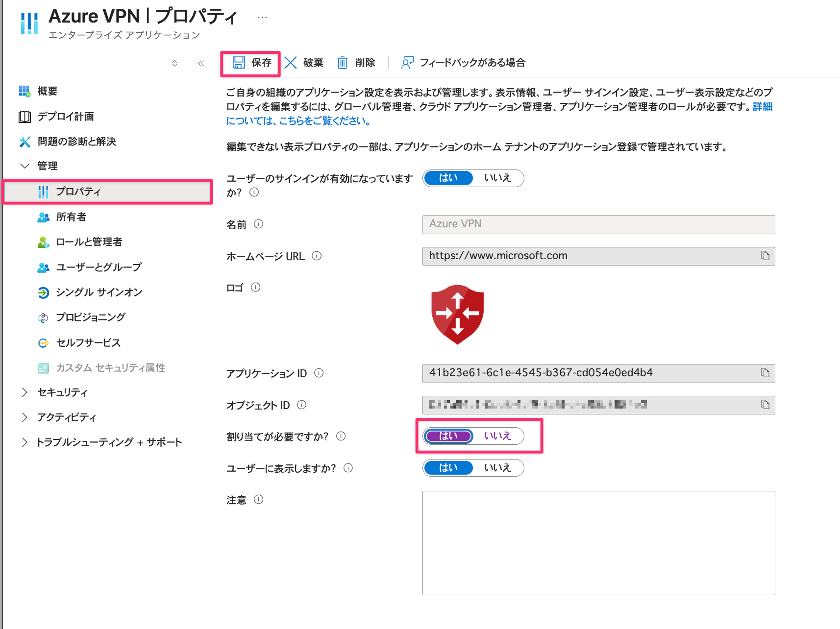This screenshot has height=629, width=840.
Task: Click the プロパティ bars icon in sidebar
Action: [x=44, y=192]
